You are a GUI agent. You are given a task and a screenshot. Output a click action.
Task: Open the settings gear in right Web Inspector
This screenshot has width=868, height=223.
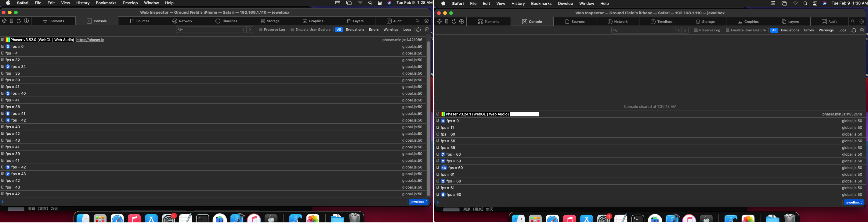(x=862, y=22)
